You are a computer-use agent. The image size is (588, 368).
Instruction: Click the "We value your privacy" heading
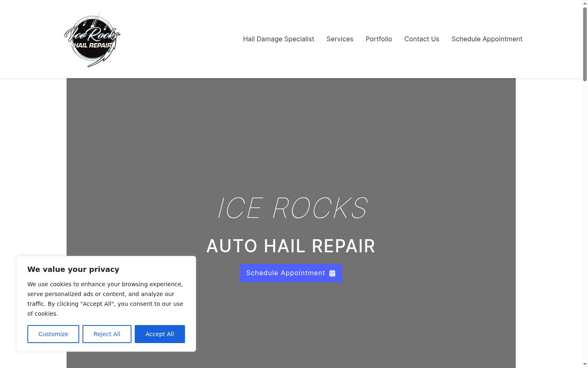[73, 269]
